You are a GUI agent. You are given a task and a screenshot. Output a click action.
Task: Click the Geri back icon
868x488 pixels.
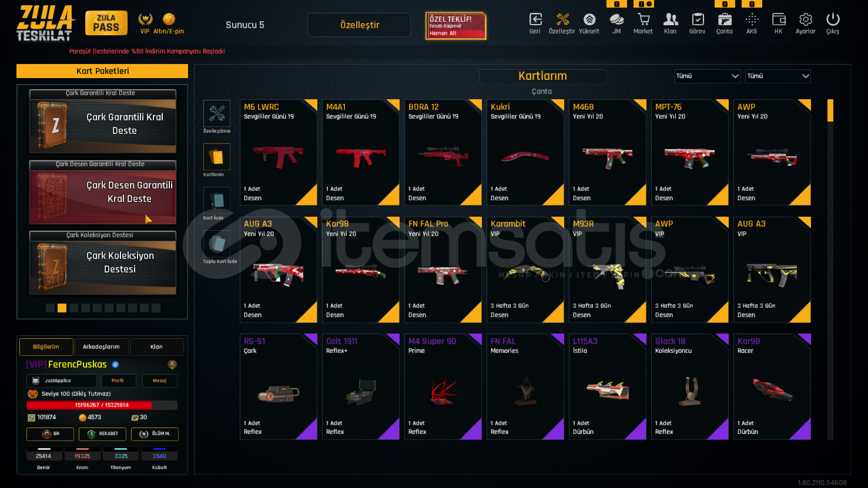pyautogui.click(x=535, y=20)
